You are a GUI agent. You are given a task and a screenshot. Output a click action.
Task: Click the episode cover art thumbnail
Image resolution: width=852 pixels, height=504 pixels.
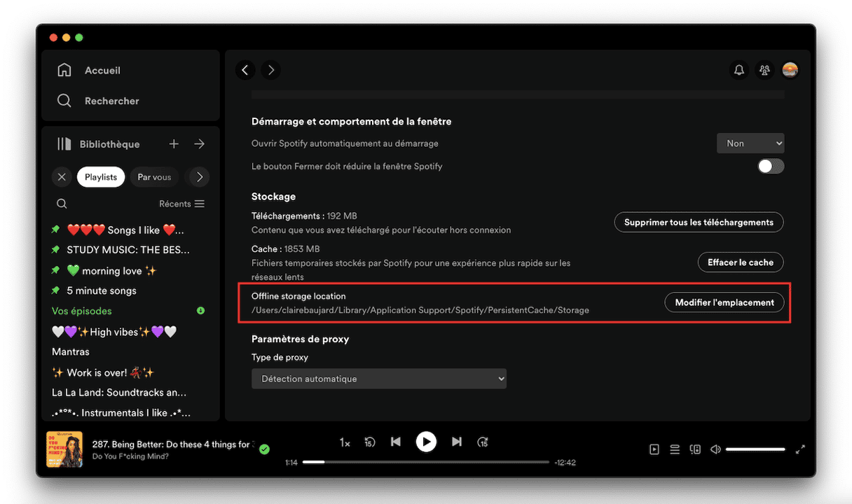pyautogui.click(x=64, y=449)
